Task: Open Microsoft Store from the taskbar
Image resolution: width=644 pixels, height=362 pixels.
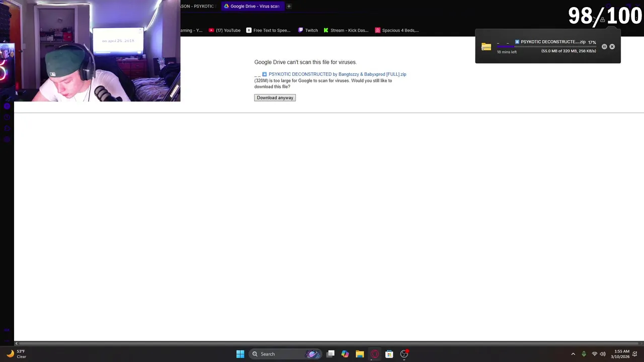Action: [389, 354]
